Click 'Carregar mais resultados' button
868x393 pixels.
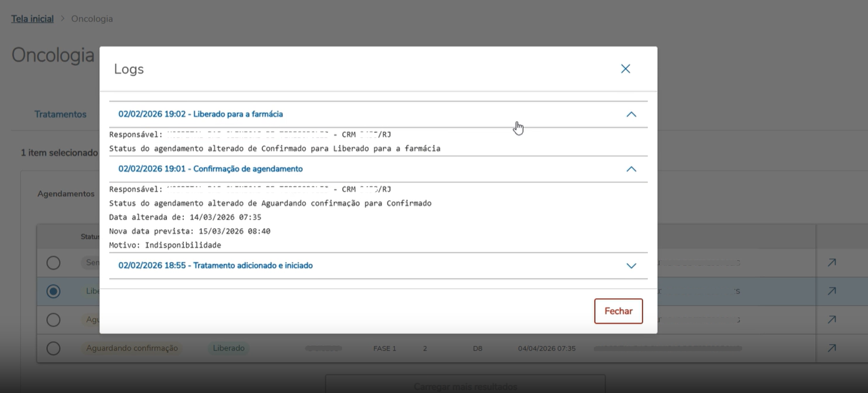(465, 386)
